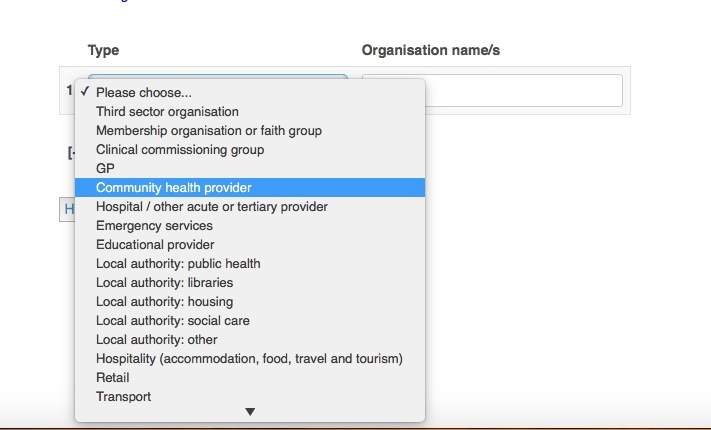Select the 'Please choose...' option
Image resolution: width=711 pixels, height=430 pixels.
(x=145, y=93)
